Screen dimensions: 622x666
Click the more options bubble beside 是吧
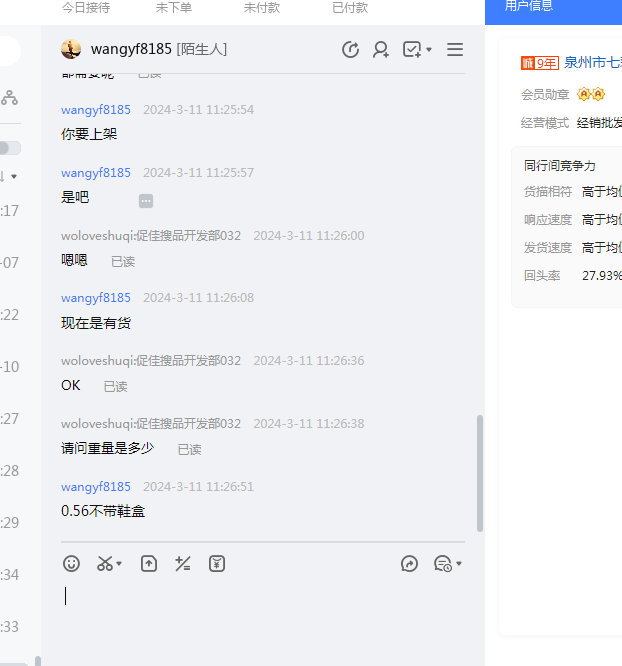pos(146,201)
